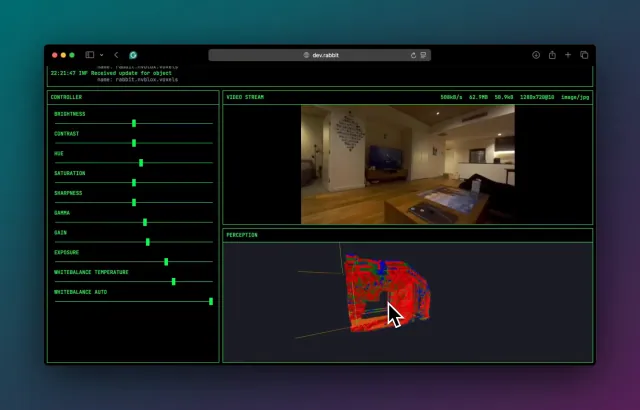Adjust the Hue slider handle
The width and height of the screenshot is (640, 410).
tap(141, 163)
